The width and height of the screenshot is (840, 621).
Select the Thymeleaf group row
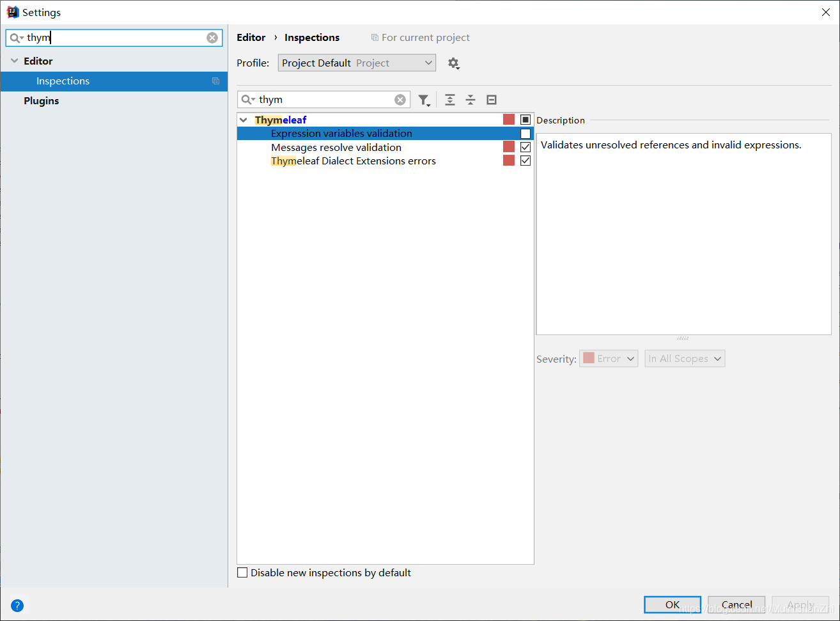coord(385,120)
